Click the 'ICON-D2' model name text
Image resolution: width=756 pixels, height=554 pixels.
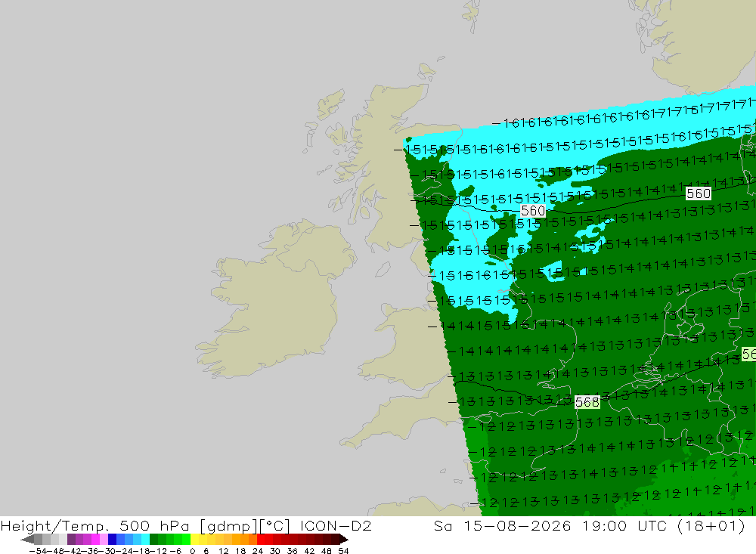(x=336, y=525)
